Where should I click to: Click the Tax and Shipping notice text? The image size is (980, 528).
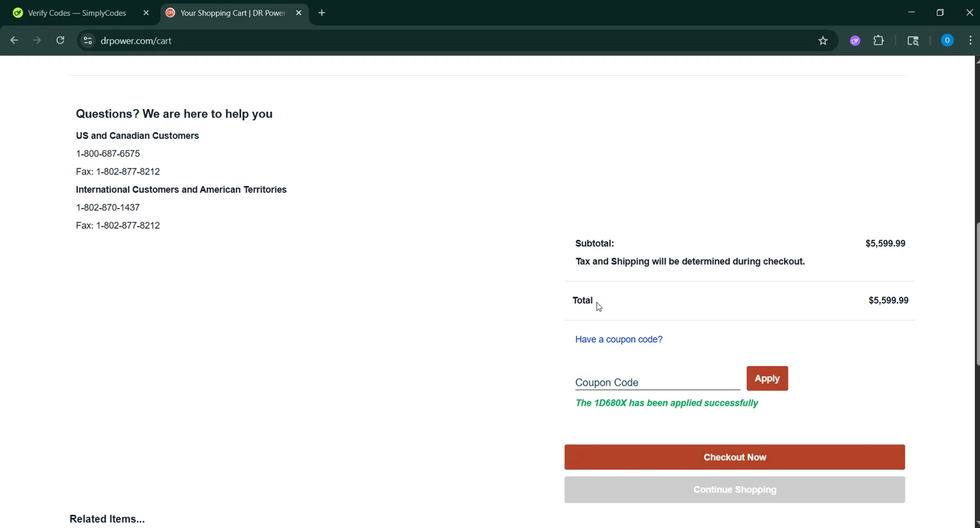690,261
